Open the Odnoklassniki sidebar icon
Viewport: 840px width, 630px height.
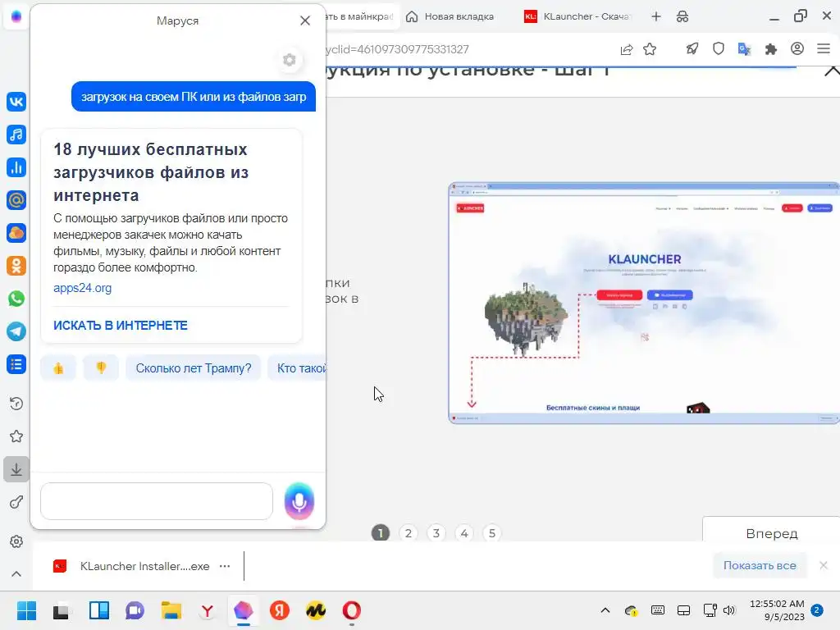coord(16,266)
